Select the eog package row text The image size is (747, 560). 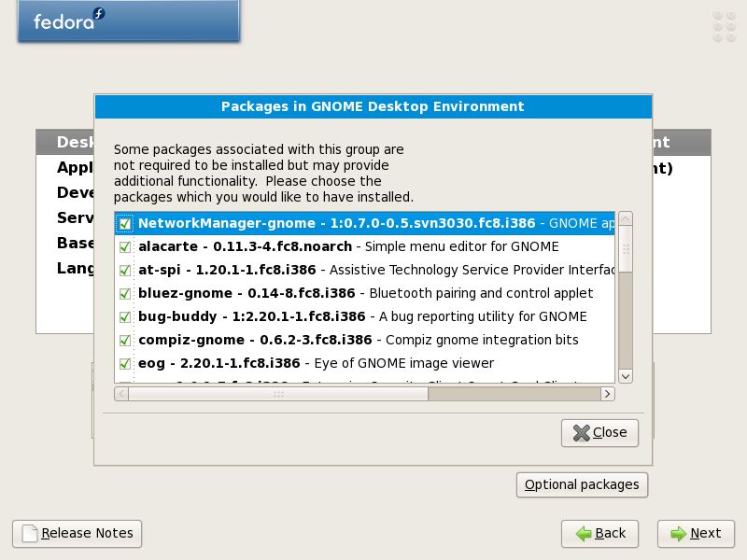316,363
